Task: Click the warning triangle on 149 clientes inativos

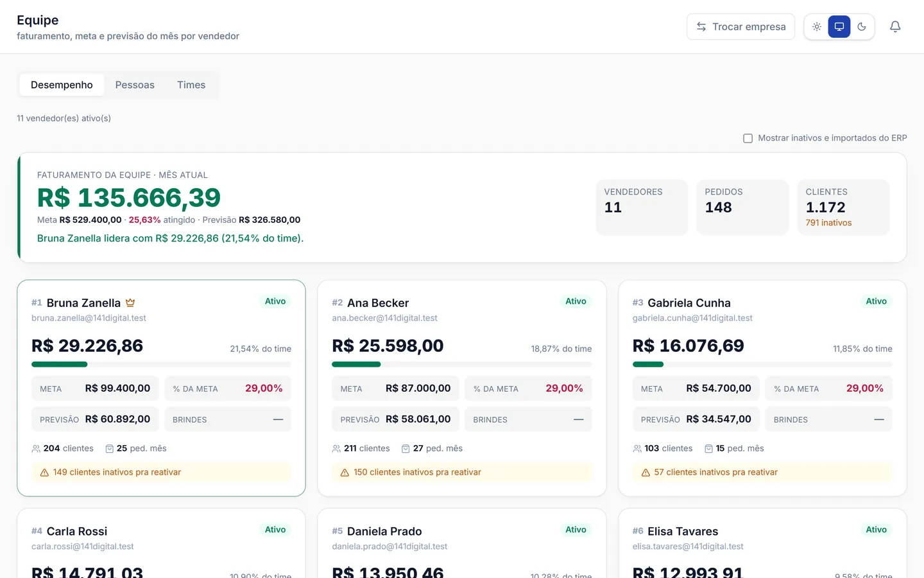Action: tap(44, 472)
